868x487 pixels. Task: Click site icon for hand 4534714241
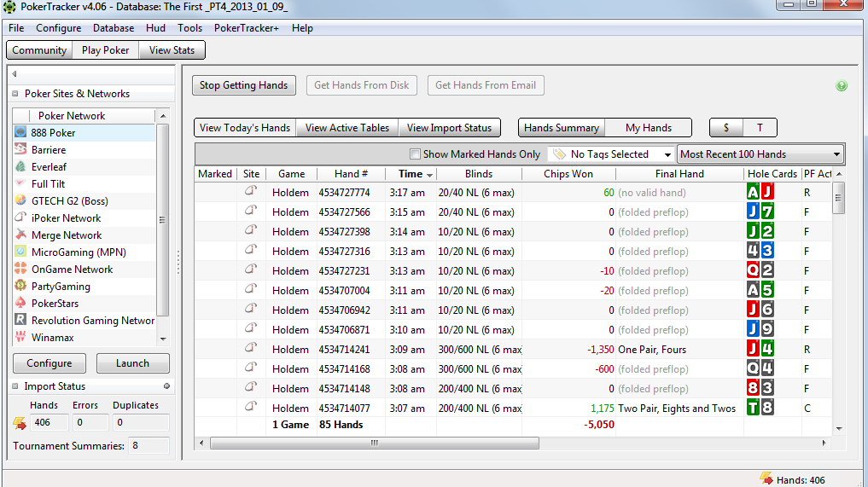[x=251, y=349]
